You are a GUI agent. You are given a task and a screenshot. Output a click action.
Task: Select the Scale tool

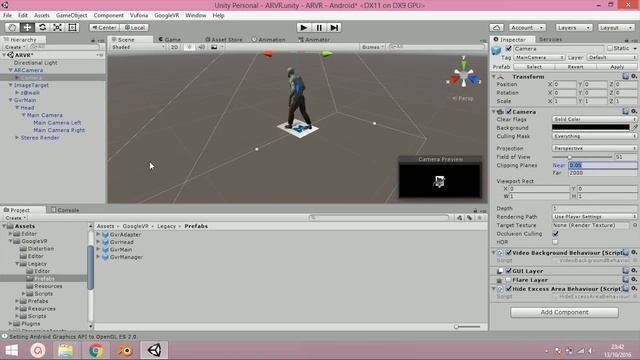click(x=57, y=27)
